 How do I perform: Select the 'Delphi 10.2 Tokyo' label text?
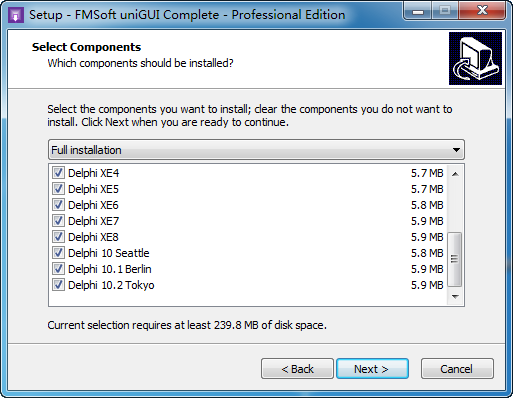(111, 285)
